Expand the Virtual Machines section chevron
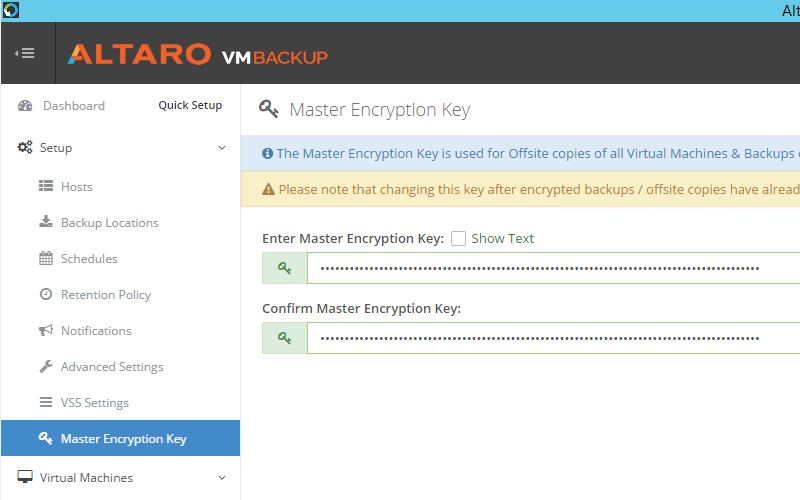Screen dimensions: 800x500 [x=222, y=478]
